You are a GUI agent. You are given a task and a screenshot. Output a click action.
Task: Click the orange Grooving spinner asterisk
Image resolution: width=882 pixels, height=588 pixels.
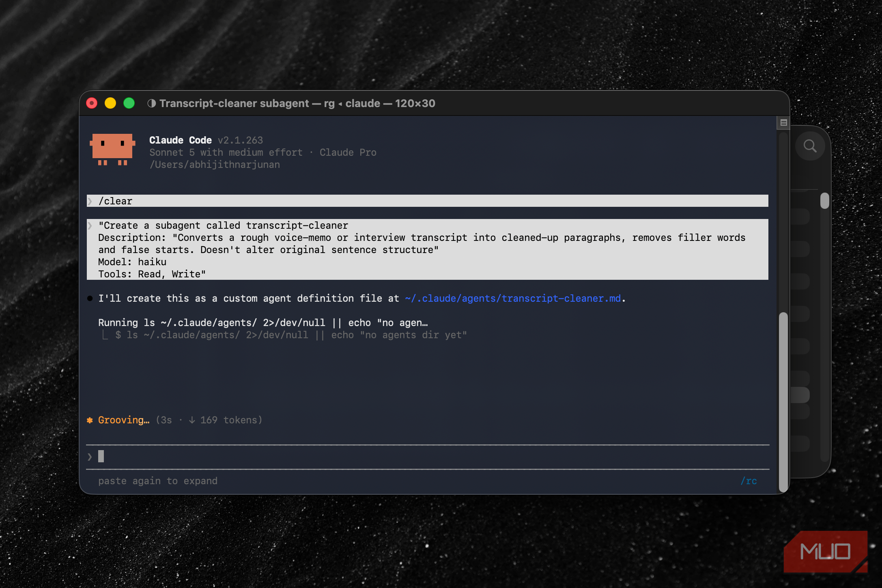coord(90,420)
